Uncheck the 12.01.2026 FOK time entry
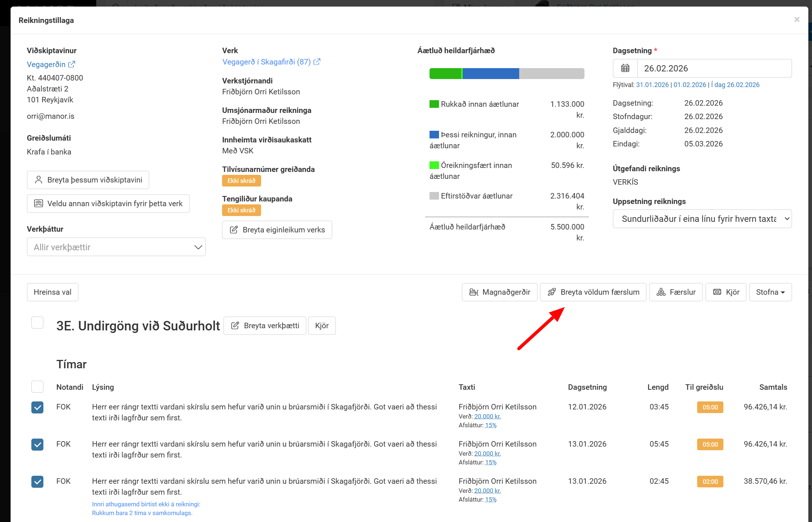 37,407
